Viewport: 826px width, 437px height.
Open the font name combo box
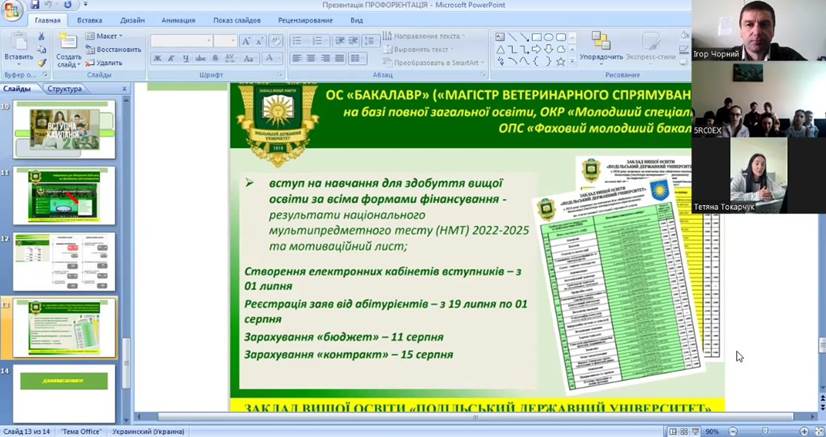[x=180, y=41]
